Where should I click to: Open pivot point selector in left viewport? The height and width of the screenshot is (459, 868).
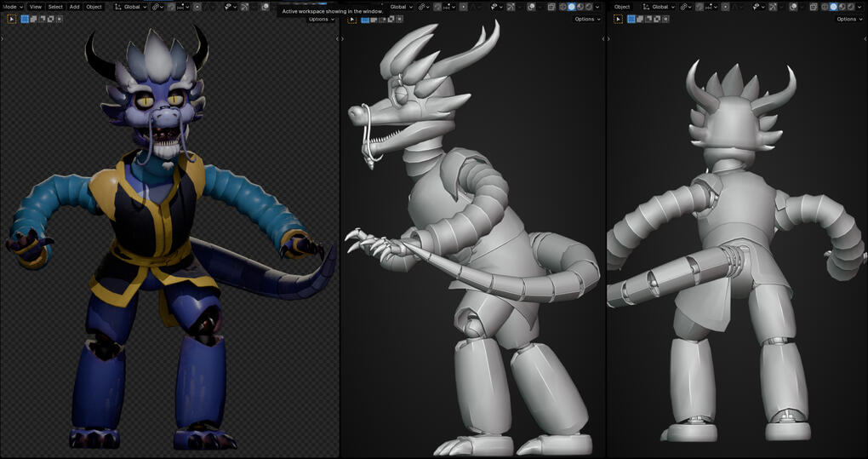coord(157,7)
